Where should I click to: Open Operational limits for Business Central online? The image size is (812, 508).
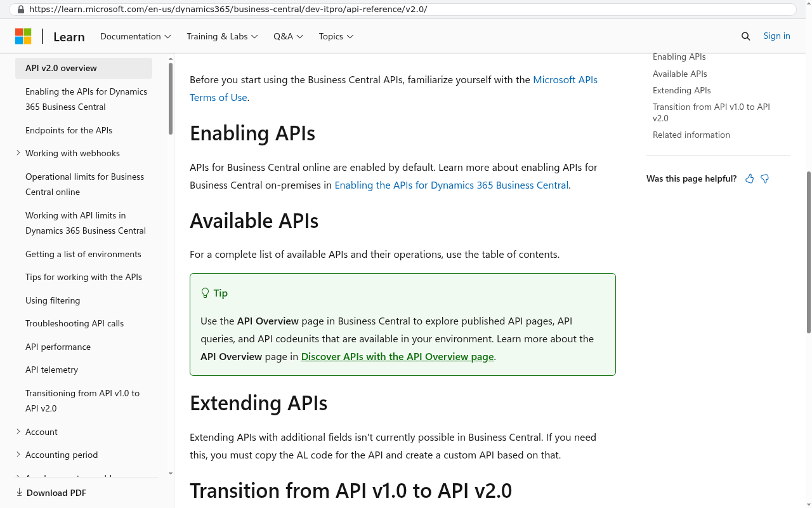coord(85,184)
